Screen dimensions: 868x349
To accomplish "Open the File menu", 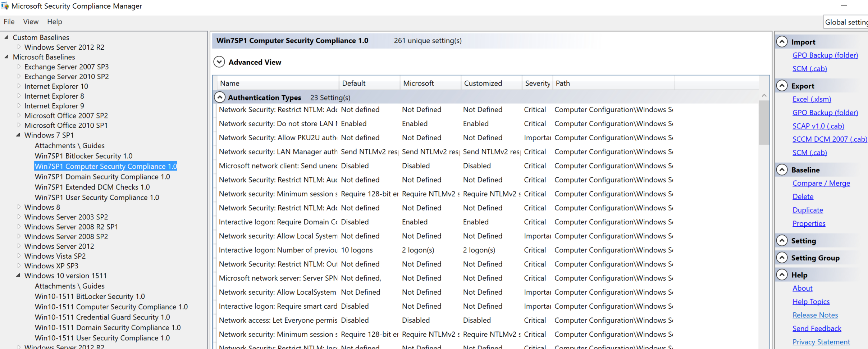I will coord(9,22).
